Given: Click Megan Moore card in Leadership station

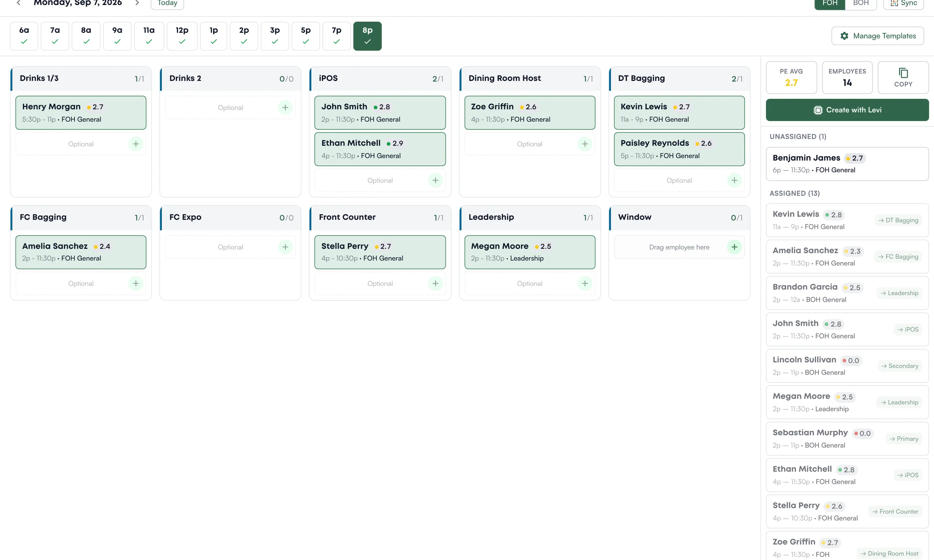Looking at the screenshot, I should tap(530, 252).
